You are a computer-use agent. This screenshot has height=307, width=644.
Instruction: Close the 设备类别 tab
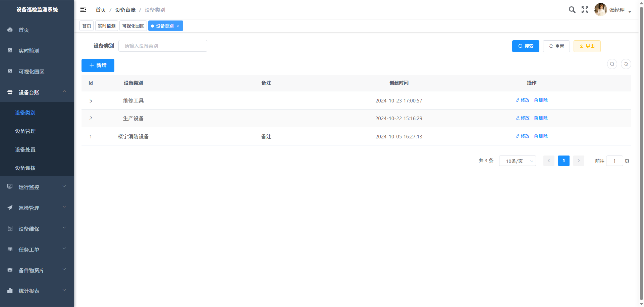(178, 26)
